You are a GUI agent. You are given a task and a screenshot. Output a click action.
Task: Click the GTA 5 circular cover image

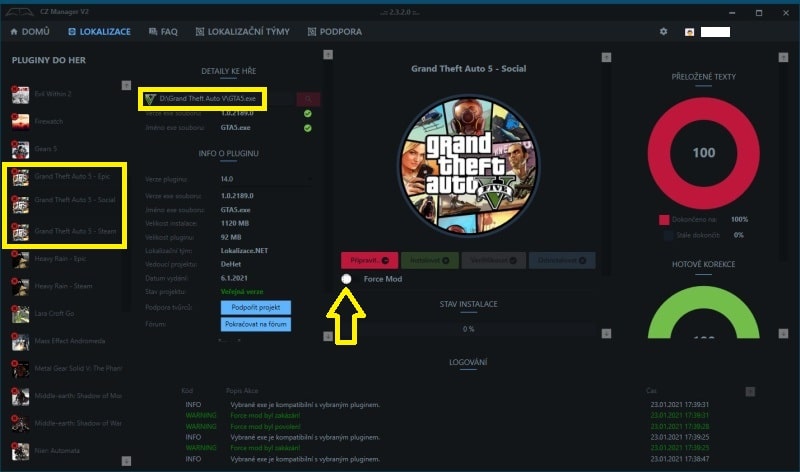[x=468, y=165]
